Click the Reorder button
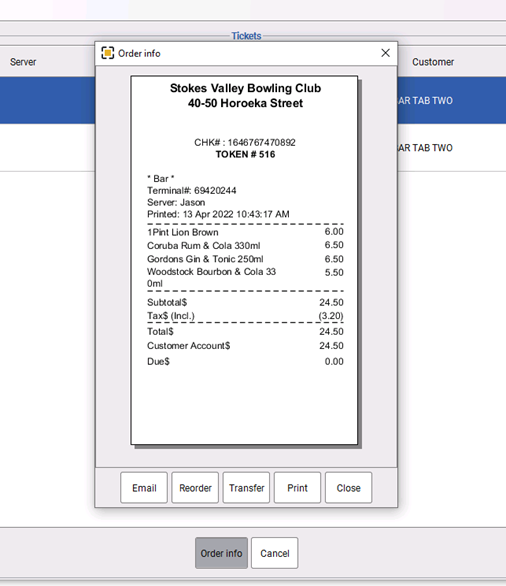506x586 pixels. point(195,488)
